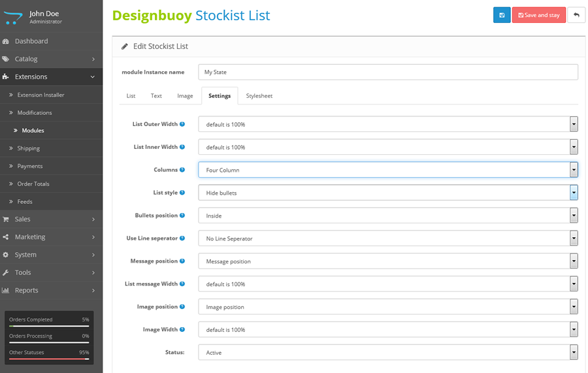Expand the Catalog sidebar menu
This screenshot has height=373, width=588.
[x=51, y=59]
